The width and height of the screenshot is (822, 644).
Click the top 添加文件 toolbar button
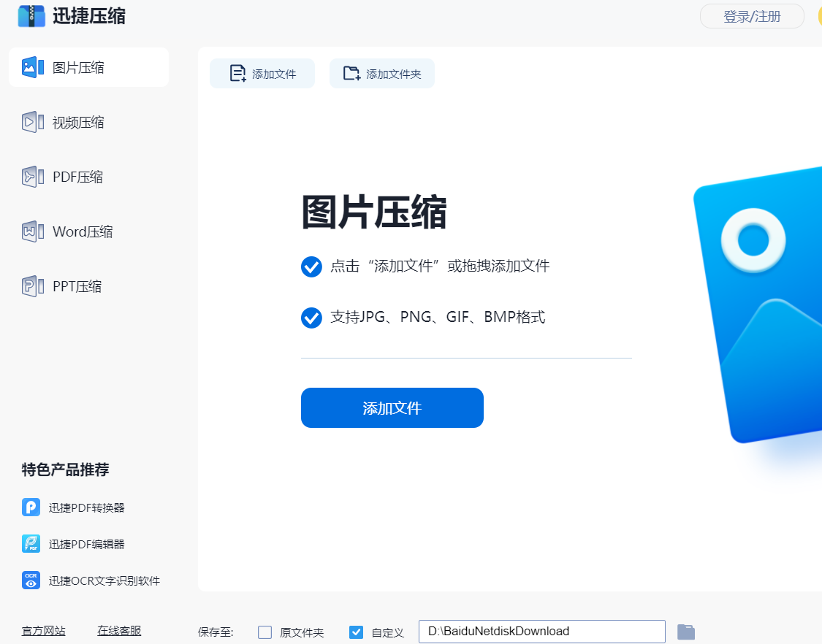(x=262, y=73)
